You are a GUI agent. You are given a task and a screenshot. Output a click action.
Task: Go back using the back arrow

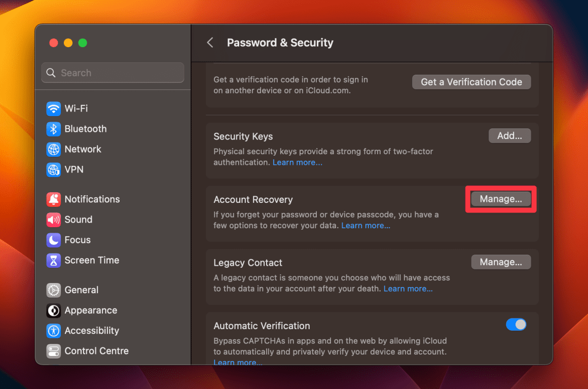[x=210, y=43]
